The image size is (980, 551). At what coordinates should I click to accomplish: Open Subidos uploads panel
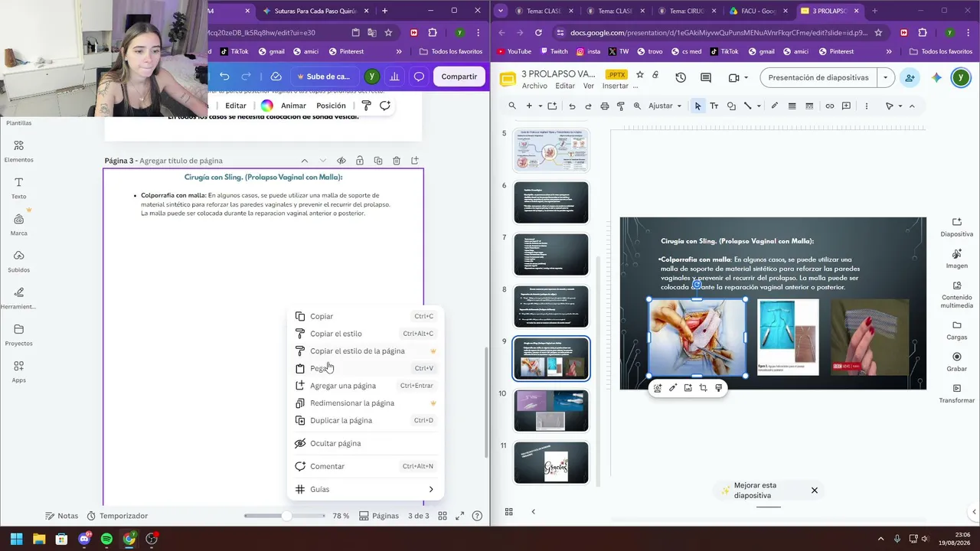18,262
